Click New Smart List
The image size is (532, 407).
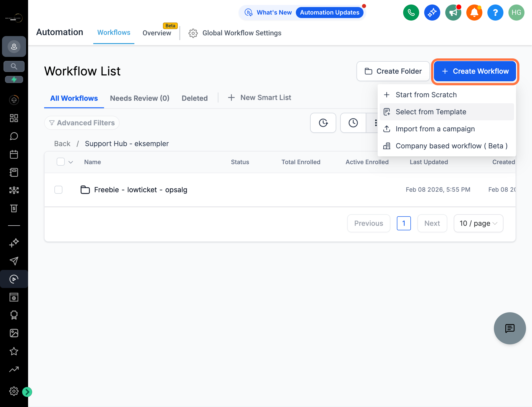(x=259, y=97)
